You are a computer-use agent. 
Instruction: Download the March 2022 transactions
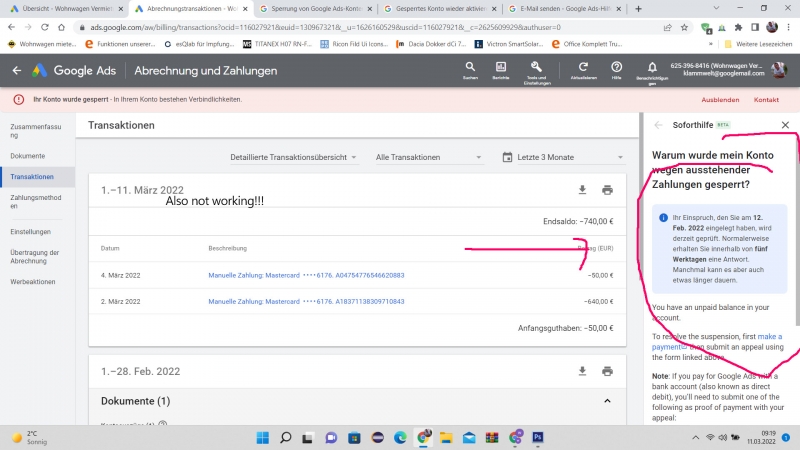point(583,190)
